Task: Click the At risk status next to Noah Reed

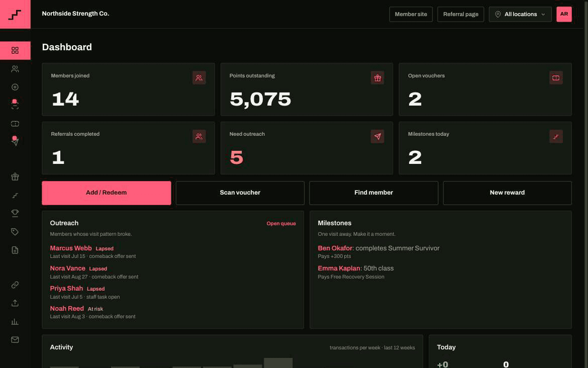Action: coord(95,309)
